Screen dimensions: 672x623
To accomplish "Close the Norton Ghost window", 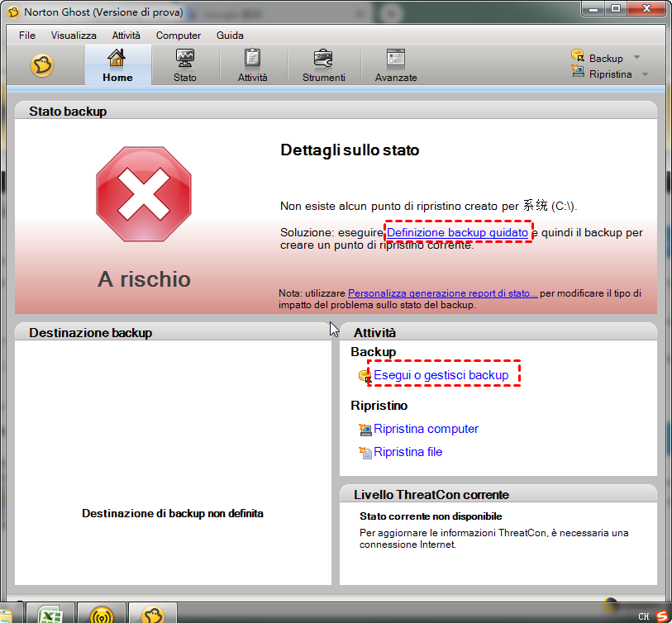I will 646,9.
